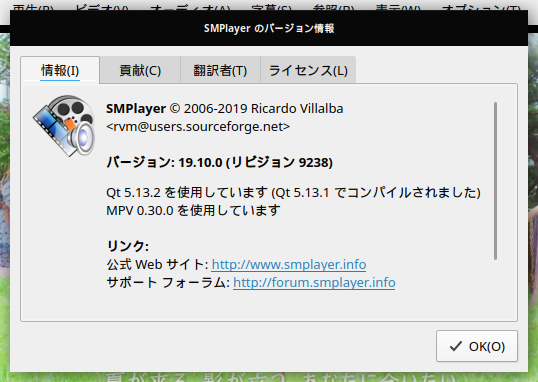538x382 pixels.
Task: Click the リンク: heading
Action: coord(128,246)
